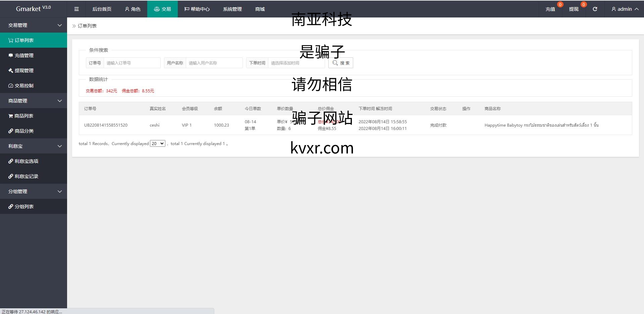Screen dimensions: 644x314
Task: Click the link icon beside 利息宝选项
Action: (x=11, y=161)
